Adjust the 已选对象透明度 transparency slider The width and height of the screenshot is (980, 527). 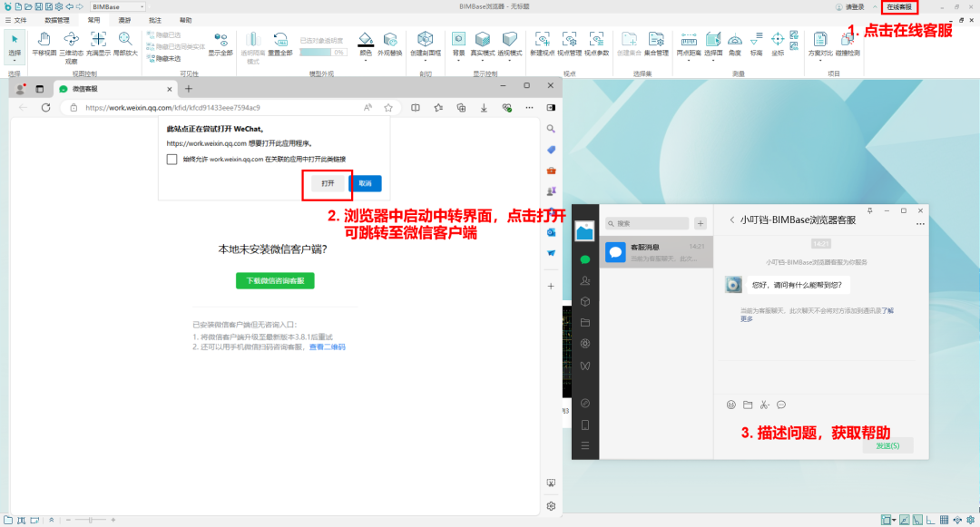(322, 53)
